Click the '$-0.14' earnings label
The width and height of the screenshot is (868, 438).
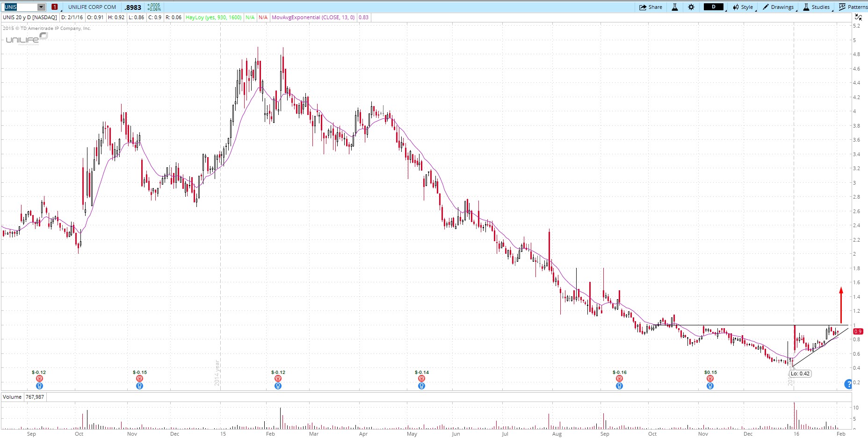422,373
